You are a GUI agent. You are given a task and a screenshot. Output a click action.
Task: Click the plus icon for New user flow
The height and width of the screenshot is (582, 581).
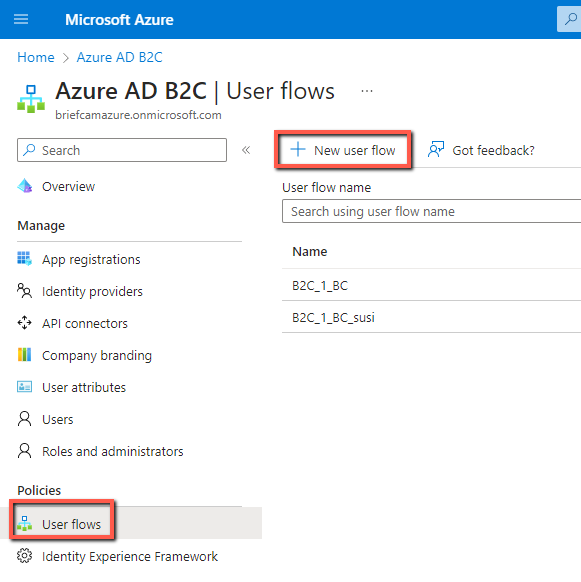[298, 150]
